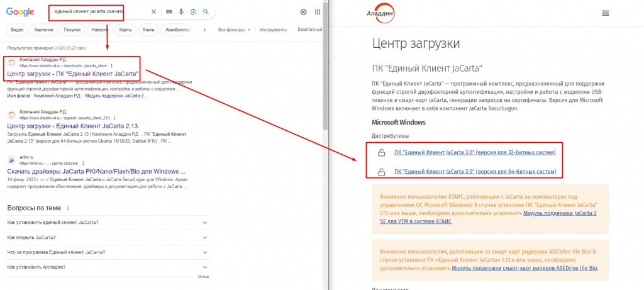Open the Все фильтры dropdown
This screenshot has height=290, width=644.
point(234,30)
